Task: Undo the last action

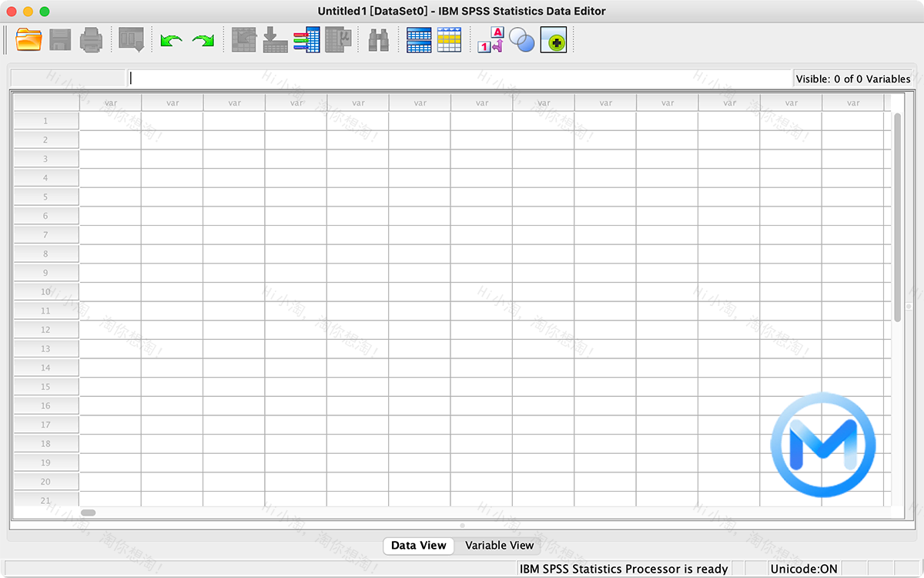Action: pyautogui.click(x=171, y=40)
